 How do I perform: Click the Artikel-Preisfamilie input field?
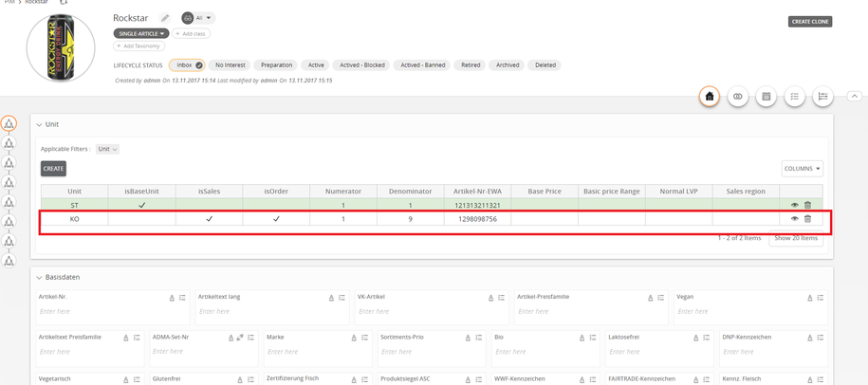[x=591, y=311]
